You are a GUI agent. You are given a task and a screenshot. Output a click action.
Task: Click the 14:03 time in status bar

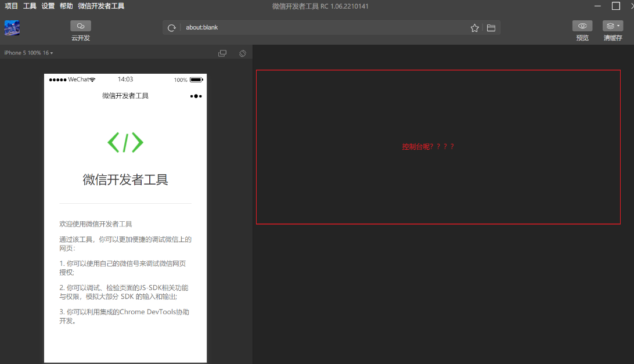125,80
